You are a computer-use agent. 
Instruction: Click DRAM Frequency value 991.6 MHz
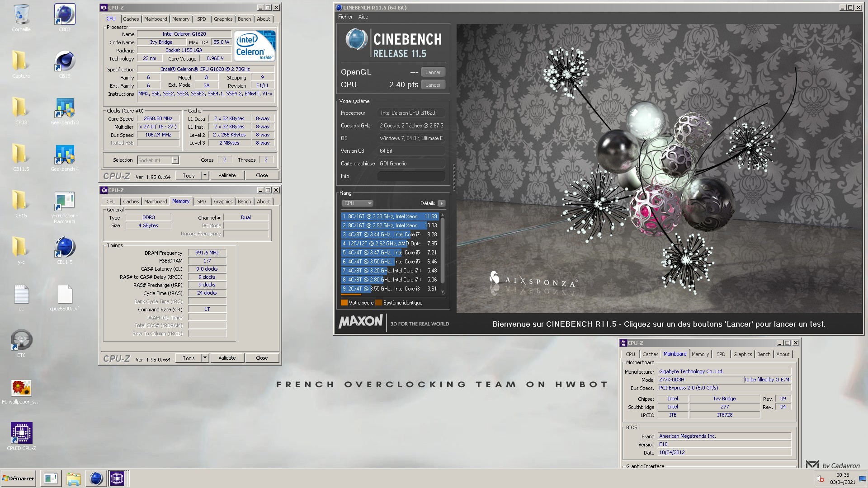pyautogui.click(x=207, y=253)
